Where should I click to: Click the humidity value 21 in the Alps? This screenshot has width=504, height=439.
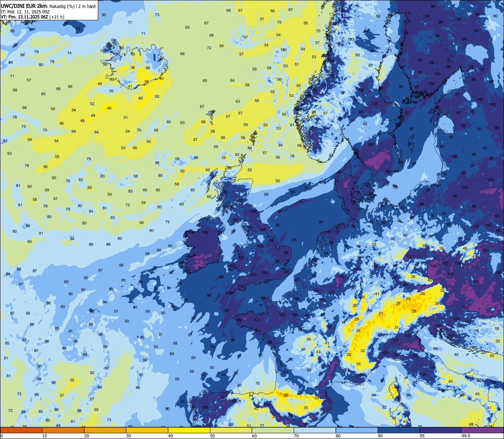(381, 313)
